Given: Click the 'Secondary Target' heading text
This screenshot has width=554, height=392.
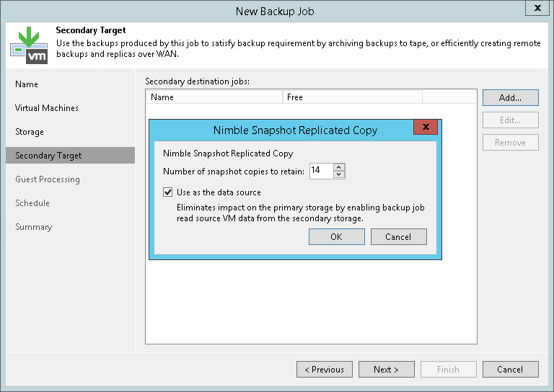Looking at the screenshot, I should (91, 30).
